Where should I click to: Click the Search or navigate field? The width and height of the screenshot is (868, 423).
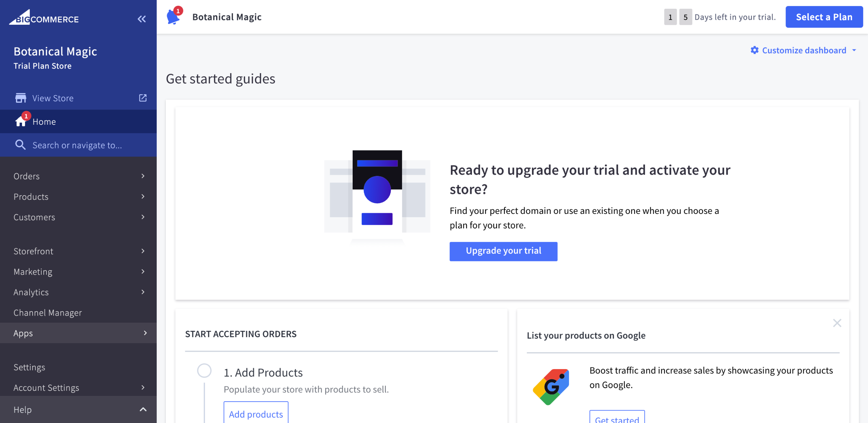tap(77, 145)
